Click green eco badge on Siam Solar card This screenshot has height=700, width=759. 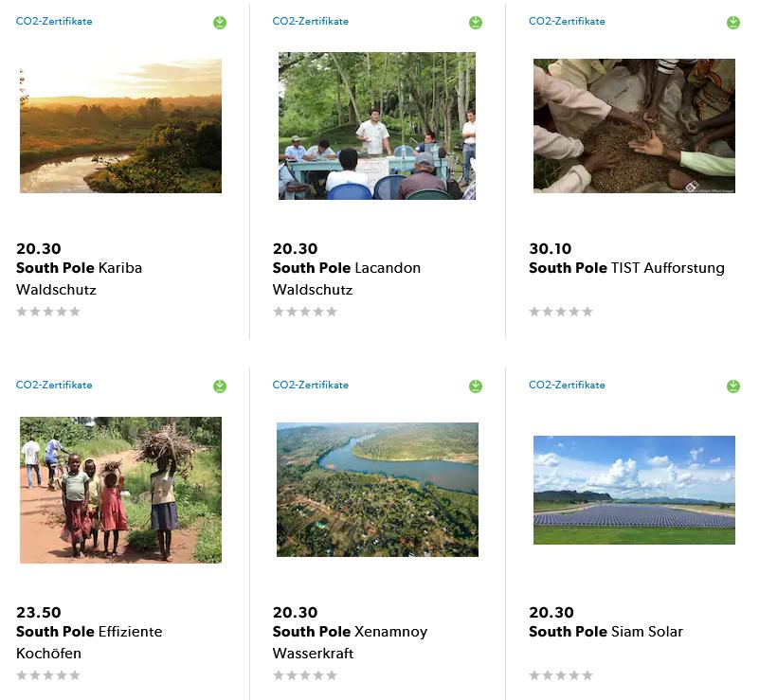733,386
